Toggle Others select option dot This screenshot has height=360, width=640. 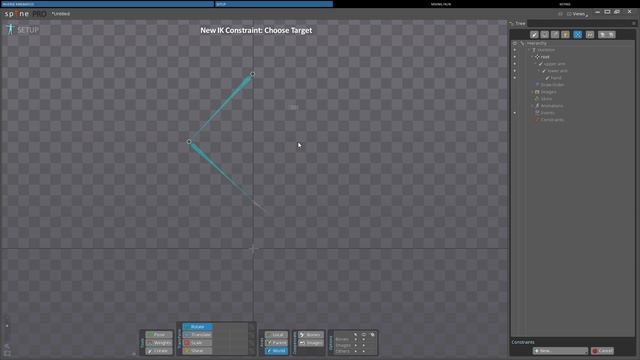pos(356,351)
